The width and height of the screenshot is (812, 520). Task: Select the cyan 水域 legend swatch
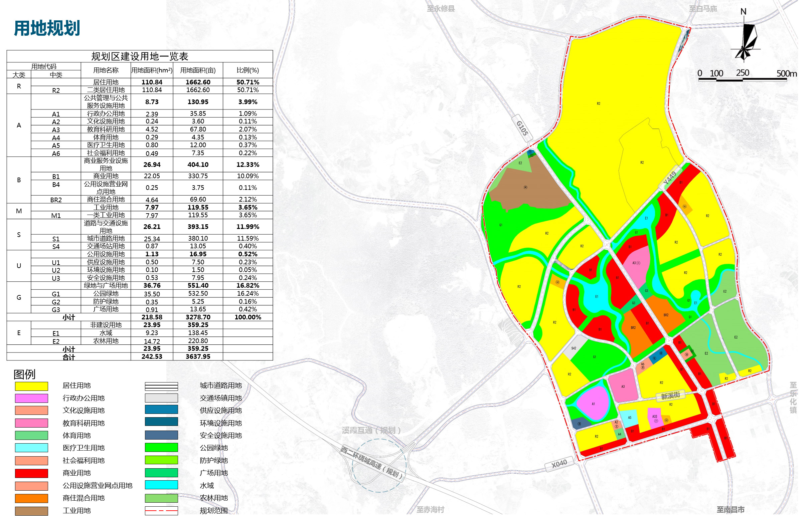tap(162, 485)
